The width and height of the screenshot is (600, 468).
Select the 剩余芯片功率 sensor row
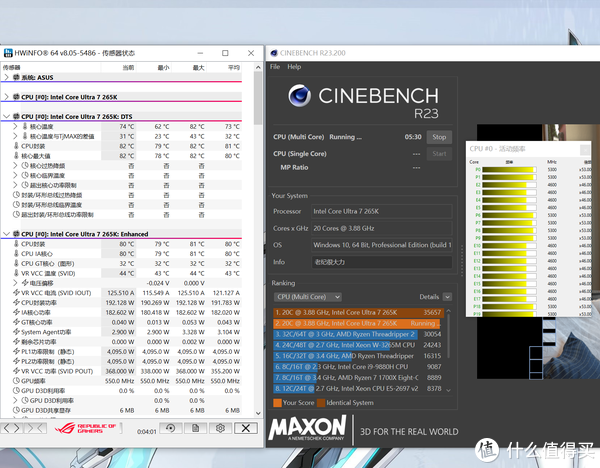click(x=122, y=342)
